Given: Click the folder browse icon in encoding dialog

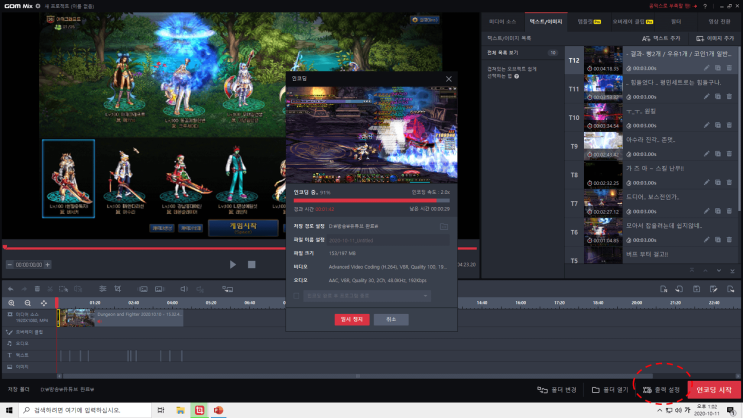Looking at the screenshot, I should (x=444, y=227).
